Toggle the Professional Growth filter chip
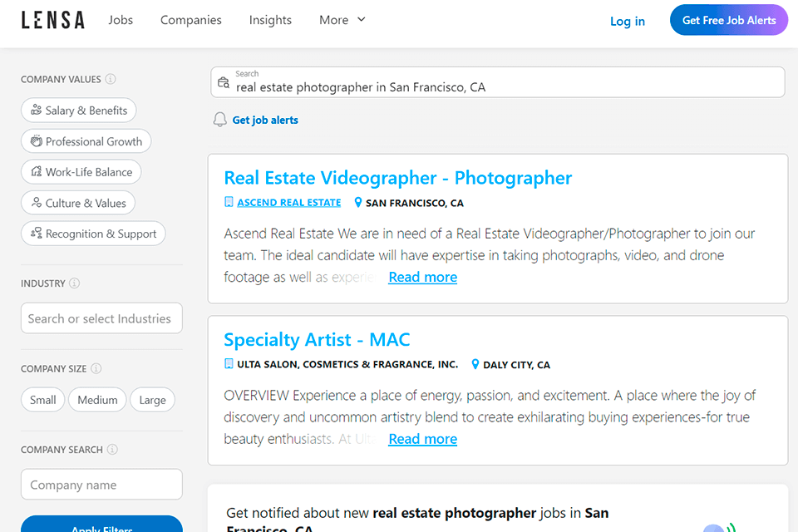Screen dimensions: 798x532 86,141
